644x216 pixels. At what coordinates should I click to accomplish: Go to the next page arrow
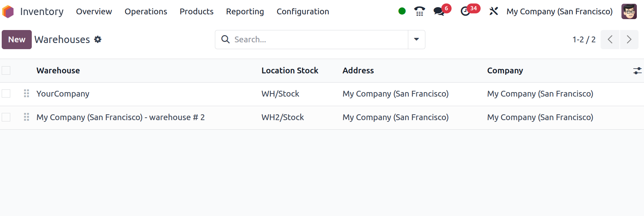[x=629, y=40]
